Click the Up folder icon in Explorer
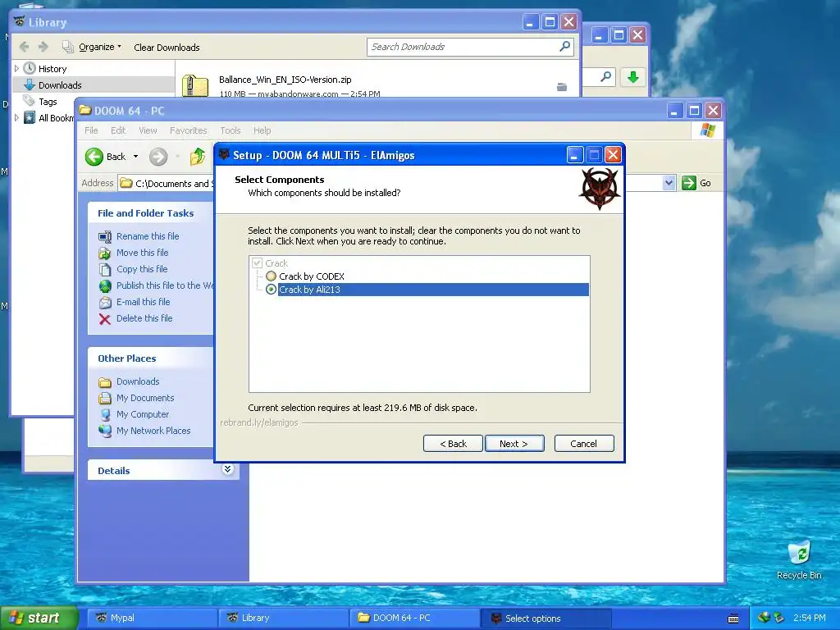840x630 pixels. [x=198, y=157]
